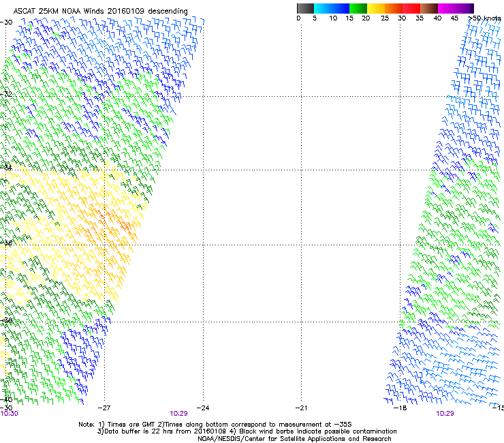This screenshot has height=443, width=504.
Task: Select the '-32' latitude axis label
Action: coord(6,94)
